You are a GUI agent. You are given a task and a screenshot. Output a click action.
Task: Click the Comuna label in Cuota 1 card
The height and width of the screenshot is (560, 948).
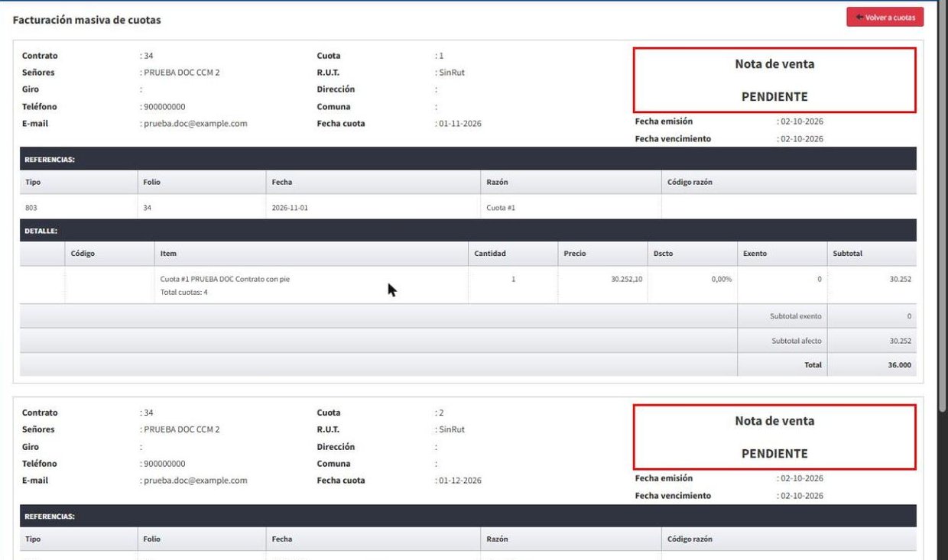click(x=334, y=107)
